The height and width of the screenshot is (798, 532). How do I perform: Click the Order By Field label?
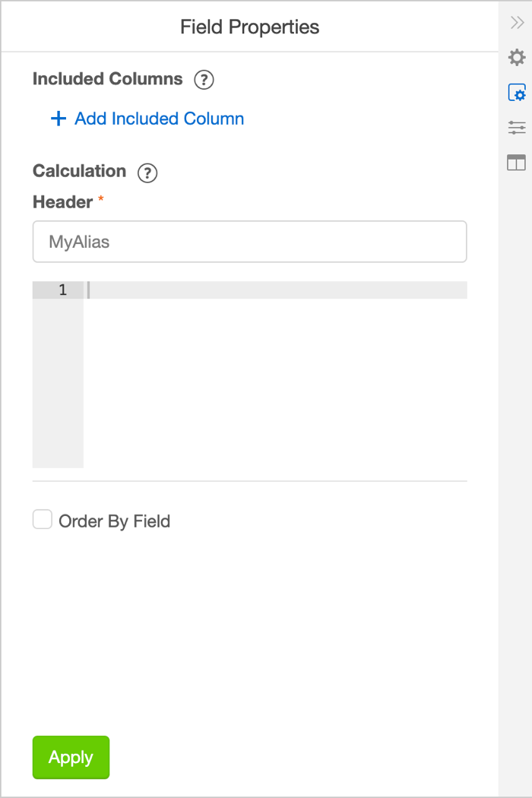[x=114, y=521]
